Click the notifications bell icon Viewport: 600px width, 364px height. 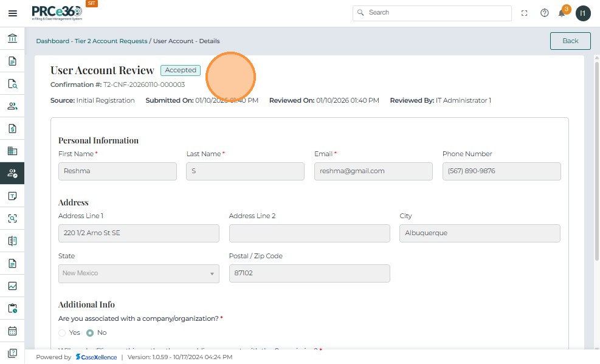coord(562,13)
